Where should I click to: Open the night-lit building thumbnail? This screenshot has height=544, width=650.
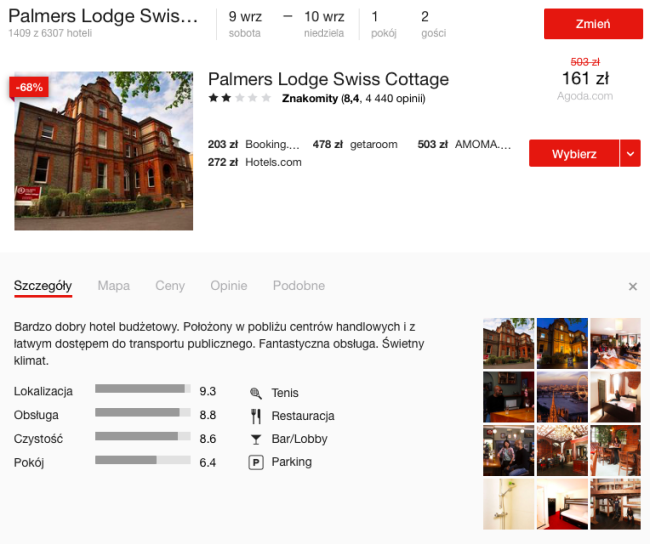(562, 343)
